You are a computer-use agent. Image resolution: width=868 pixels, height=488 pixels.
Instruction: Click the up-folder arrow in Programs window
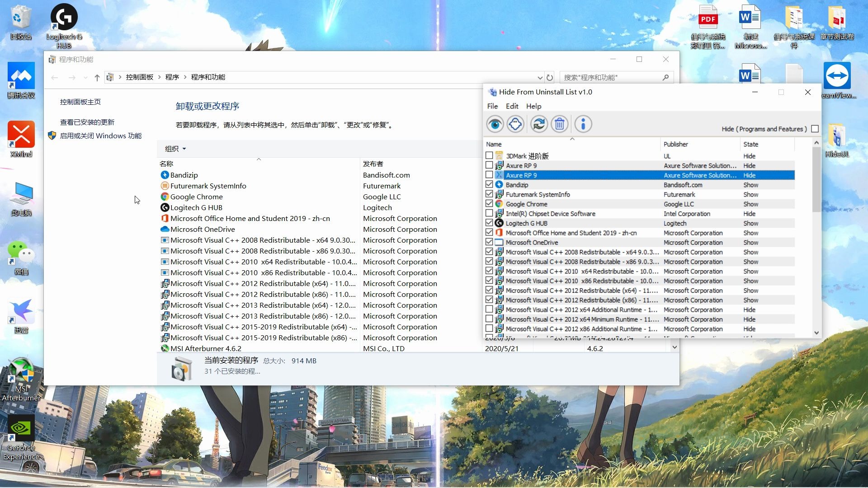(x=97, y=77)
